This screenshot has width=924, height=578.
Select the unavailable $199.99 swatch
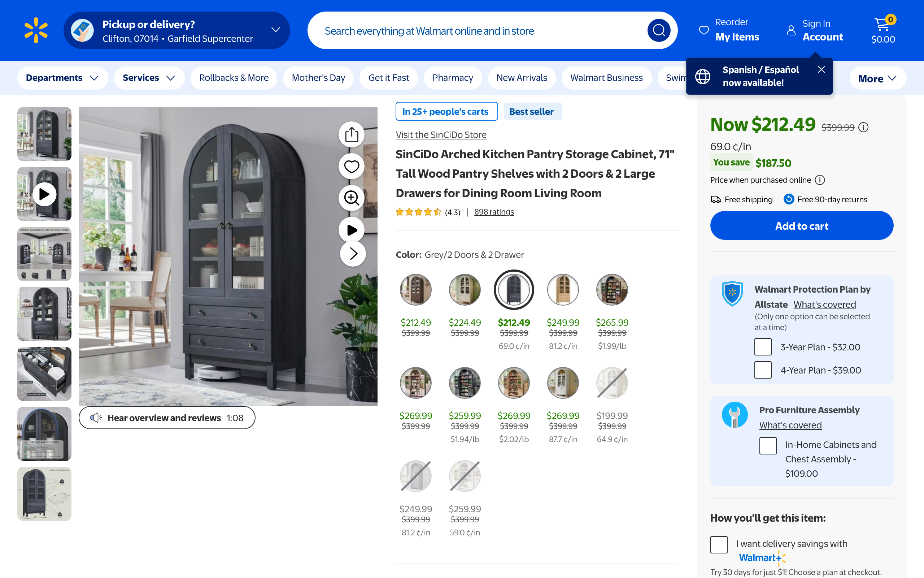tap(612, 383)
